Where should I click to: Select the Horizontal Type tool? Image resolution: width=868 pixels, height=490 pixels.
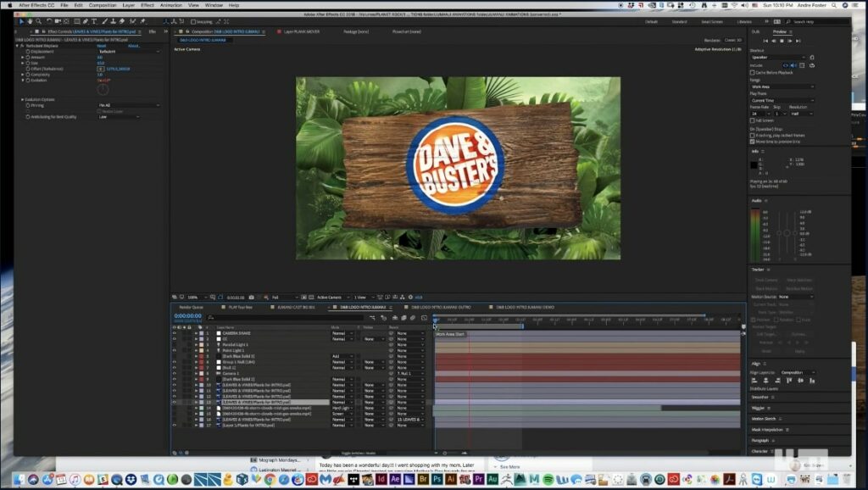tap(94, 21)
